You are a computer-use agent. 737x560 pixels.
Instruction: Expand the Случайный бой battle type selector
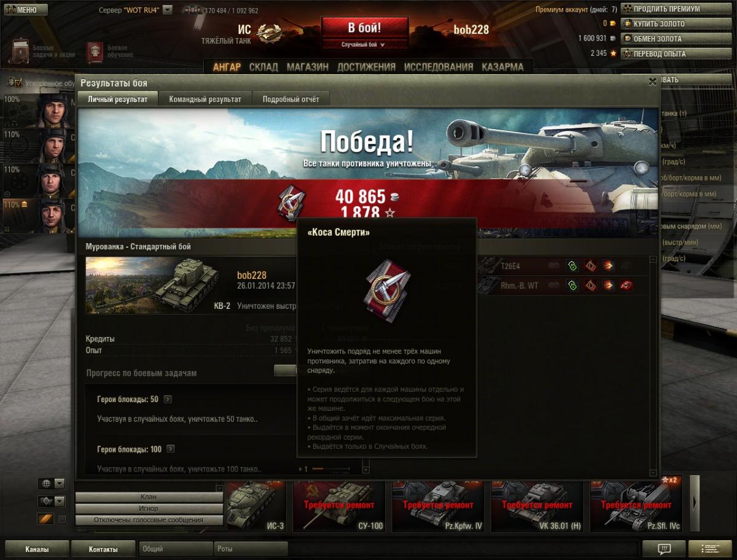coord(364,45)
